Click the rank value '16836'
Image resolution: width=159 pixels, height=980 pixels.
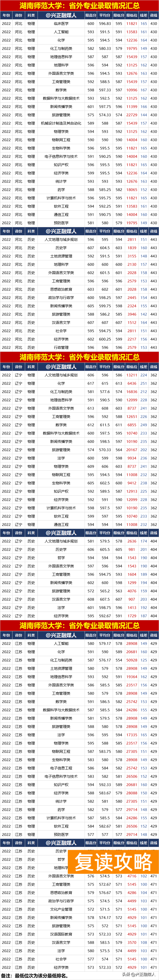point(132,392)
